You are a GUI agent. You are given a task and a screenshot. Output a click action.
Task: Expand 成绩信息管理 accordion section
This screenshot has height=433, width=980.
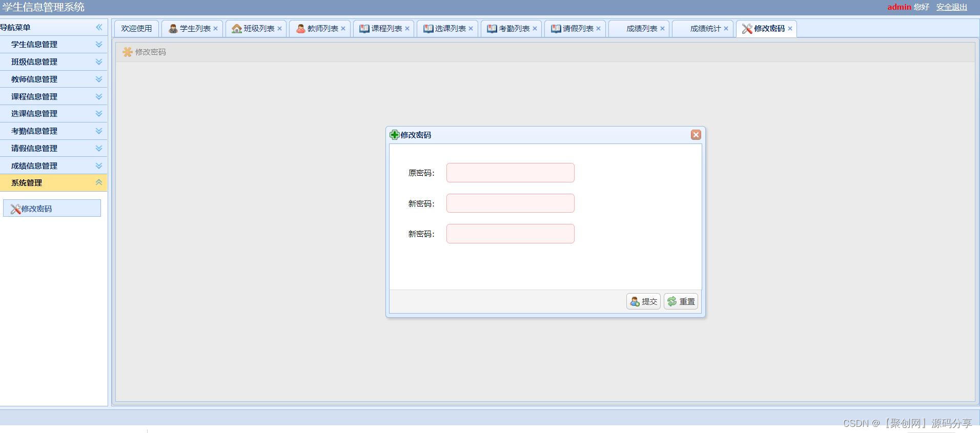53,166
